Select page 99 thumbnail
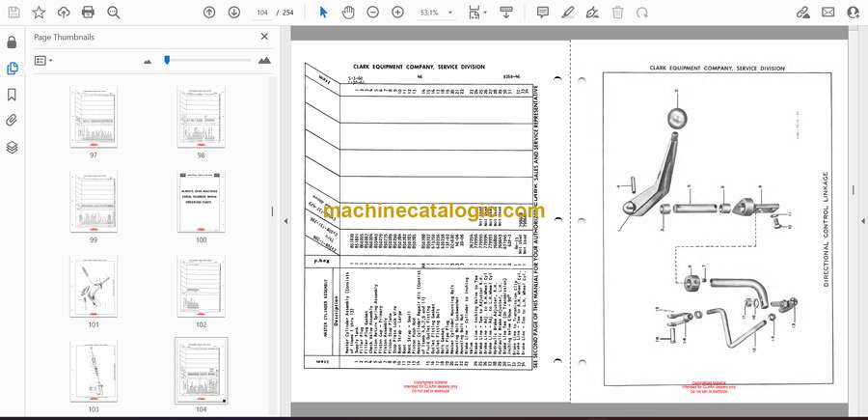 click(93, 202)
